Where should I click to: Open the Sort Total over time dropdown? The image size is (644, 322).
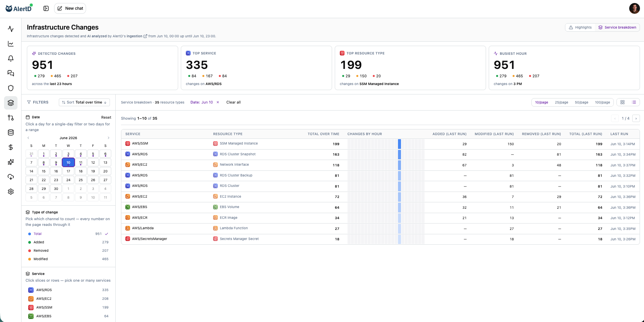point(84,102)
